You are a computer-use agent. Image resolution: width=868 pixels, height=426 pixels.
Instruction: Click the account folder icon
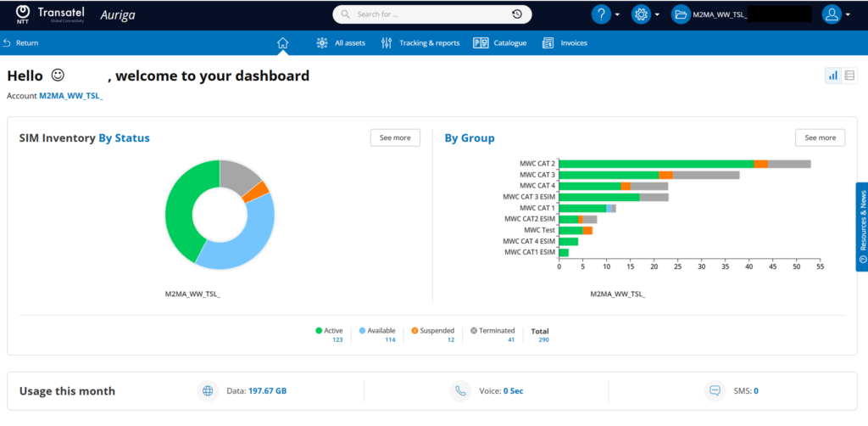point(681,14)
